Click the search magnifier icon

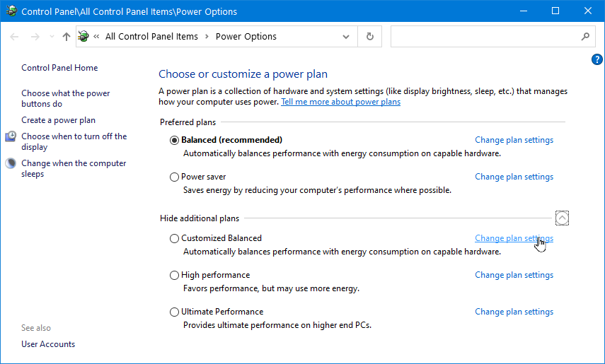click(585, 37)
